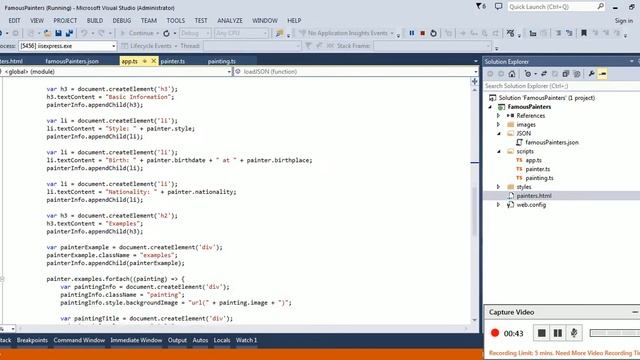Open the PROJECT menu
This screenshot has height=360, width=640.
65,20
